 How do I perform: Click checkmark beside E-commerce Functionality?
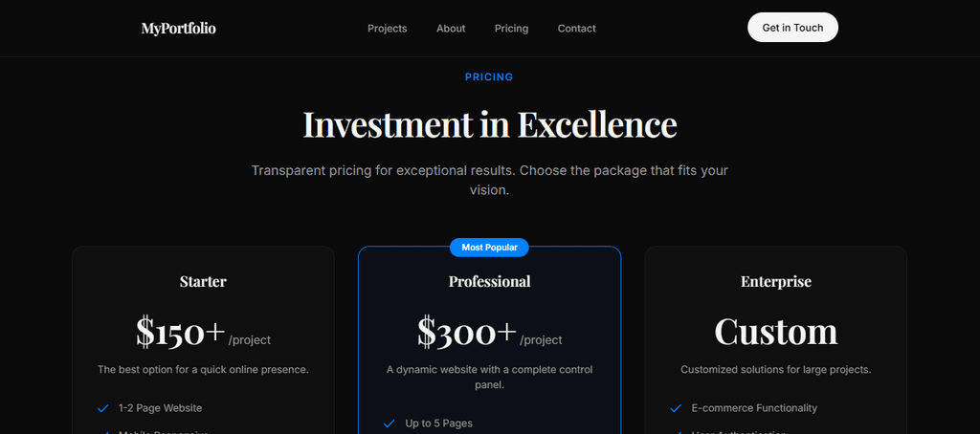(x=676, y=408)
